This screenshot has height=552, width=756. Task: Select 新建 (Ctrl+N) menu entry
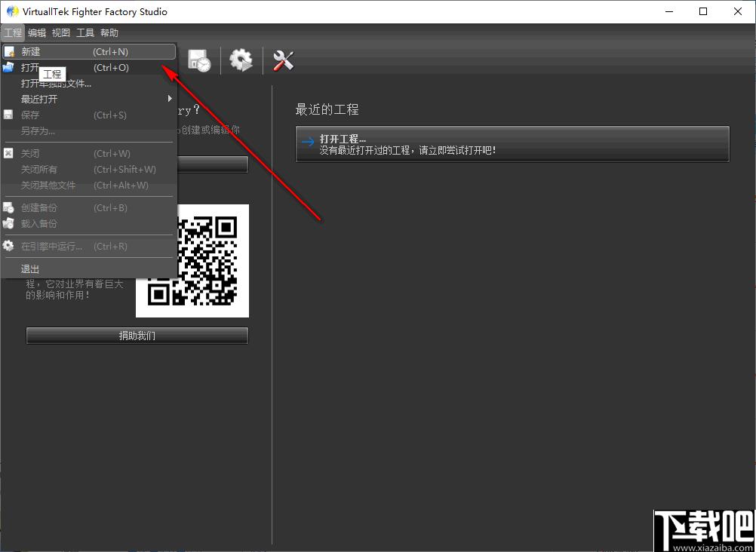click(89, 51)
